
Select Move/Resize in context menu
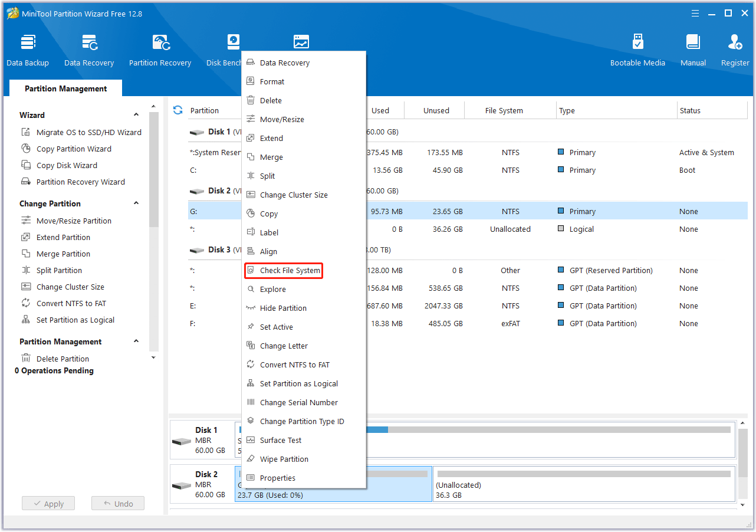(x=304, y=119)
